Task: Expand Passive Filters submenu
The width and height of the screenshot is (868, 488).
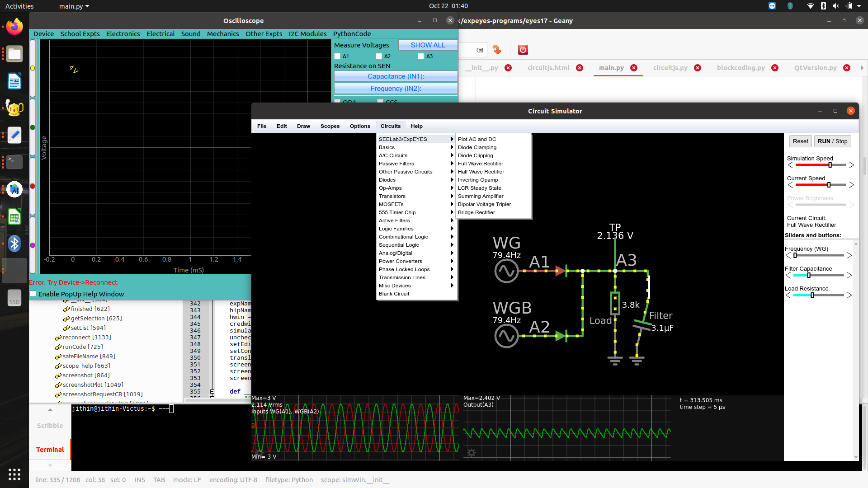Action: (x=416, y=164)
